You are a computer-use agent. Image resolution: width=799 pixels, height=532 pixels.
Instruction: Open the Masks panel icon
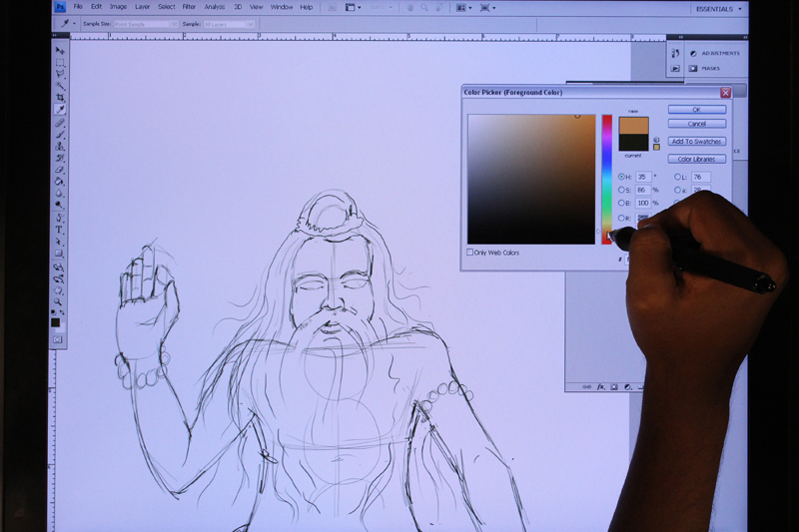coord(676,69)
